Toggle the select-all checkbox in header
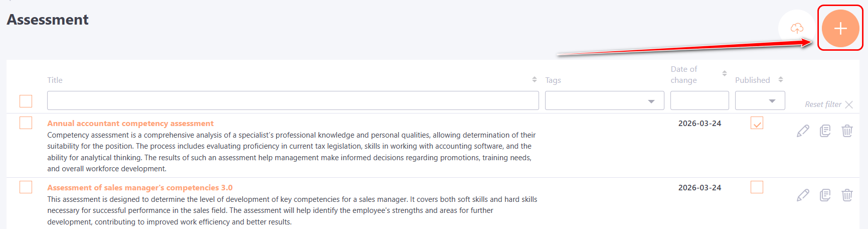Screen dimensions: 868x229 coord(26,101)
